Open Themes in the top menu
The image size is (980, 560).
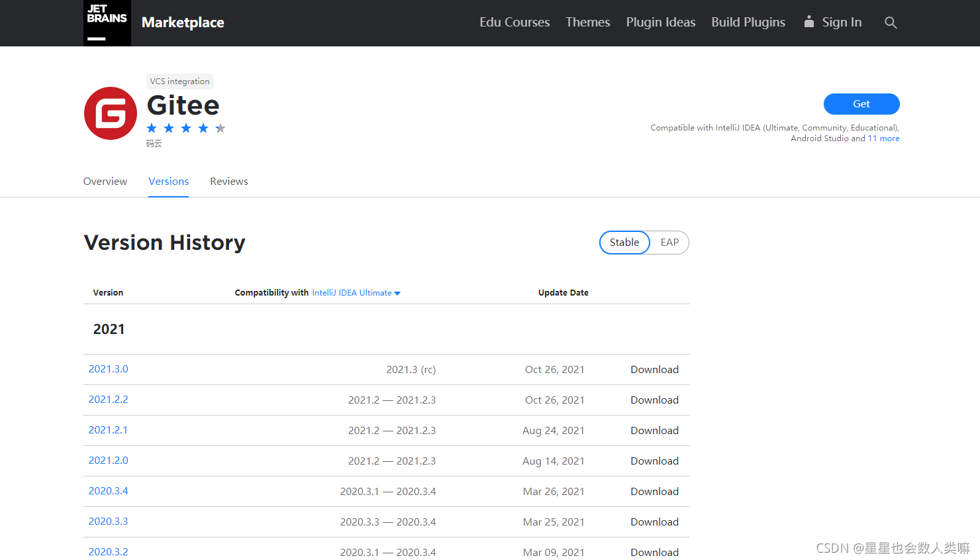click(588, 22)
